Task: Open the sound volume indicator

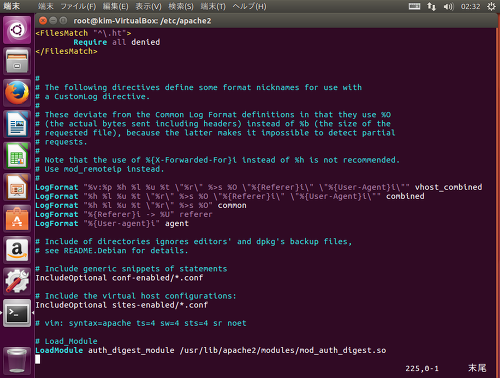Action: (x=448, y=6)
